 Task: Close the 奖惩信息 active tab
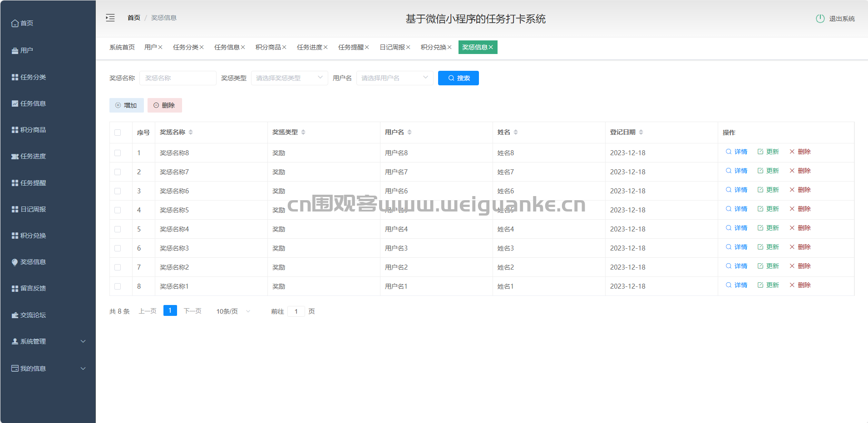[x=491, y=47]
